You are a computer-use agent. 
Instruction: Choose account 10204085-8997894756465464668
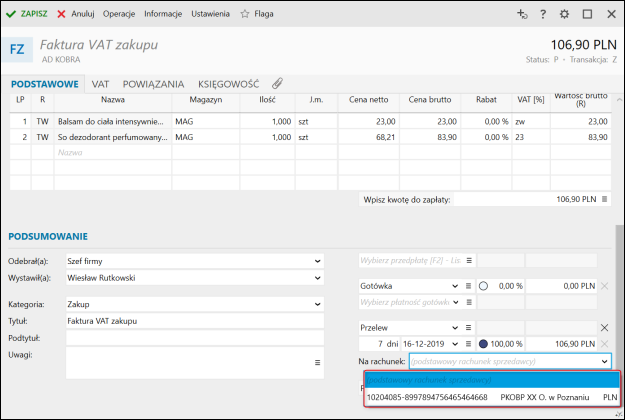pyautogui.click(x=492, y=397)
